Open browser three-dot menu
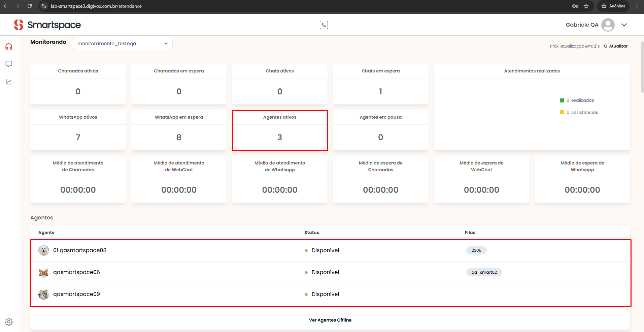The width and height of the screenshot is (644, 332). click(x=637, y=6)
